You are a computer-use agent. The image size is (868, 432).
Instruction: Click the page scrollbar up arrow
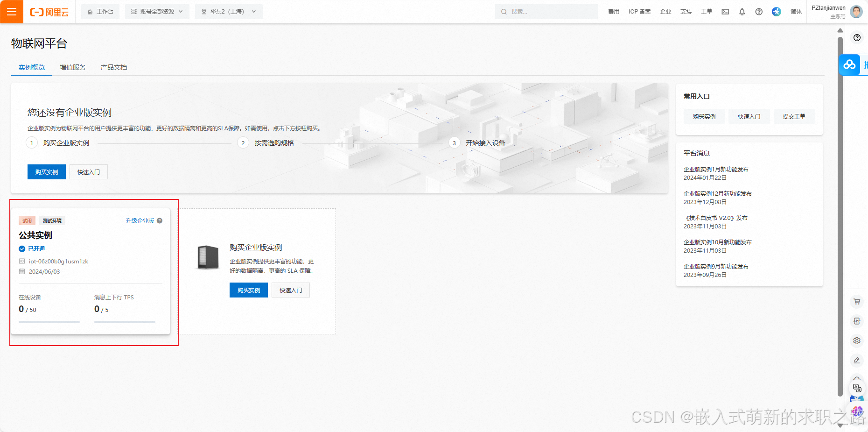point(840,30)
